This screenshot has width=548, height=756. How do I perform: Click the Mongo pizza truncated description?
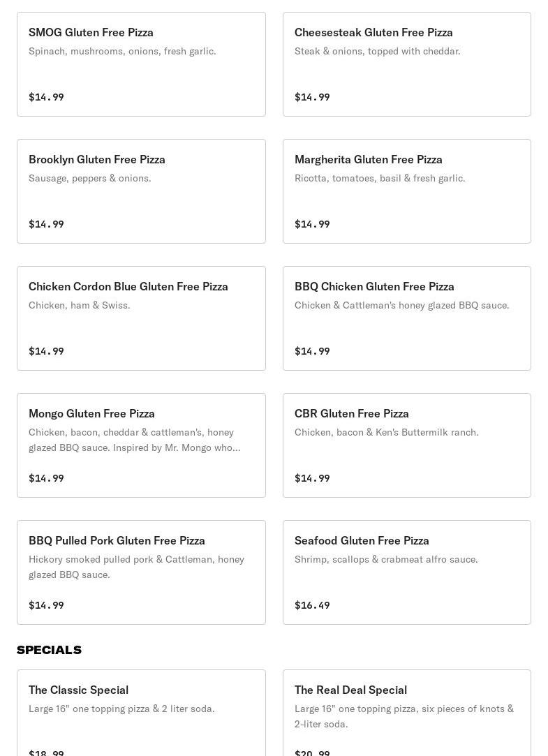(134, 440)
